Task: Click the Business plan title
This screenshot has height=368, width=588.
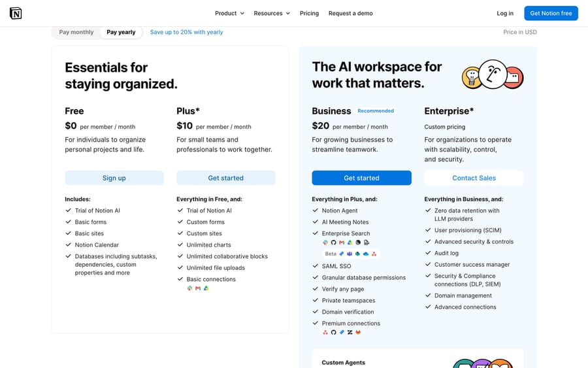Action: pos(331,111)
